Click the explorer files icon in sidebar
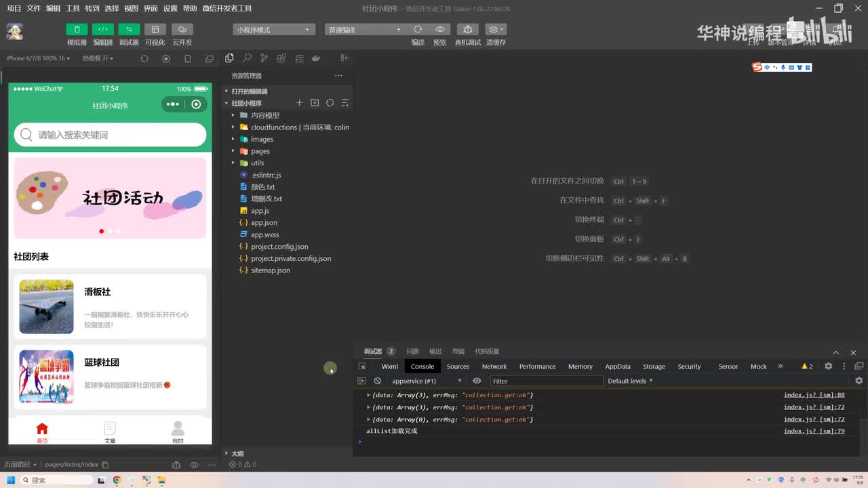The width and height of the screenshot is (868, 488). [229, 58]
